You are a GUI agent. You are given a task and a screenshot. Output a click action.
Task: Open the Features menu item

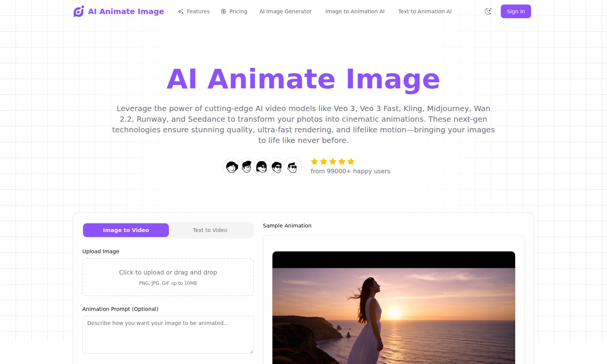[198, 11]
